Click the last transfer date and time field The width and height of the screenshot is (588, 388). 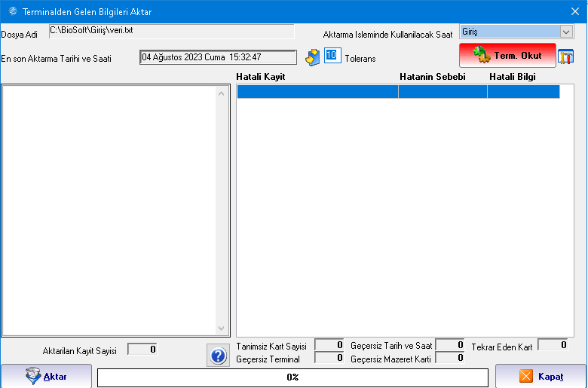(x=218, y=57)
